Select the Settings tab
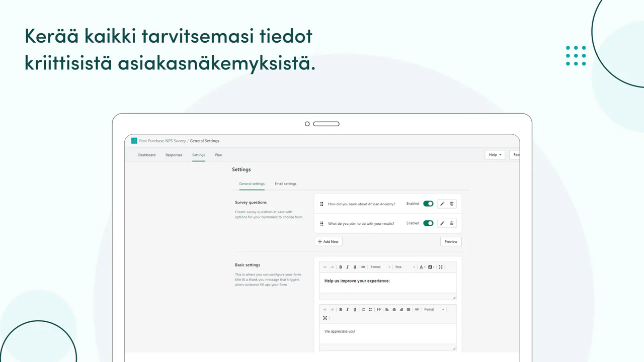This screenshot has height=362, width=644. (x=198, y=155)
